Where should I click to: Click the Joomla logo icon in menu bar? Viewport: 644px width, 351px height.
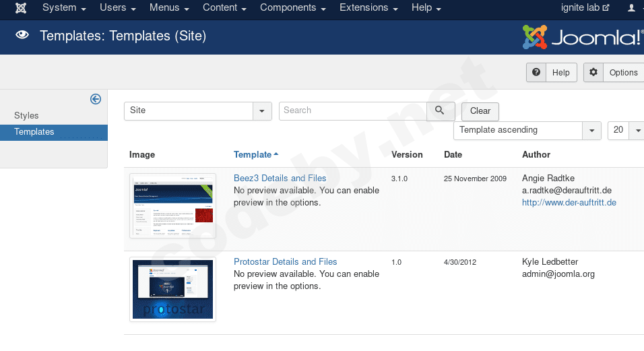21,8
